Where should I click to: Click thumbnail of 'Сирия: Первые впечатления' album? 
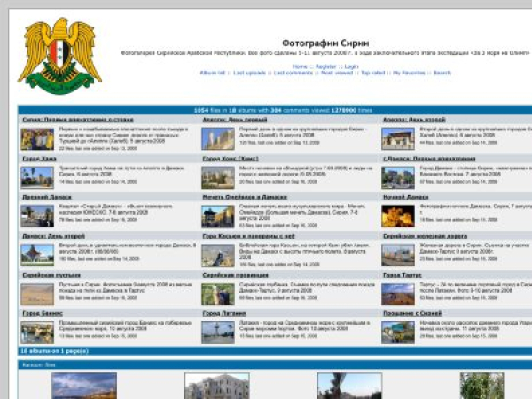(x=37, y=139)
